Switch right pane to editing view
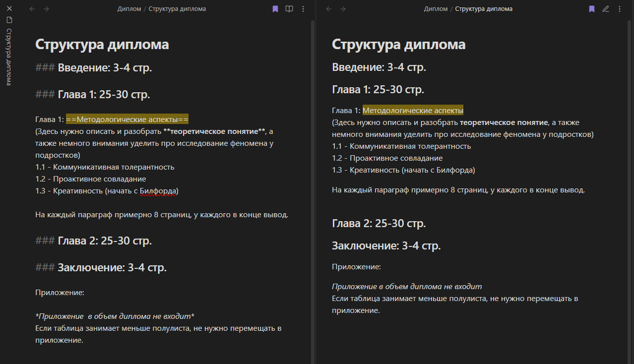634x364 pixels. point(606,9)
